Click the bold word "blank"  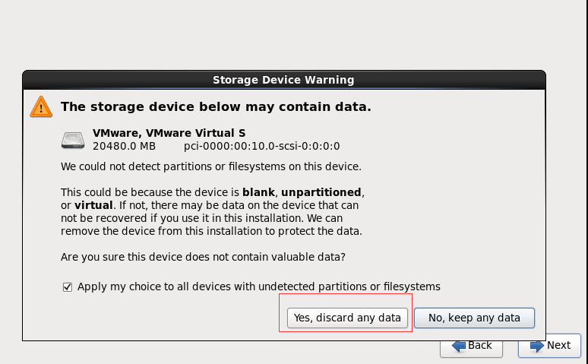coord(259,192)
